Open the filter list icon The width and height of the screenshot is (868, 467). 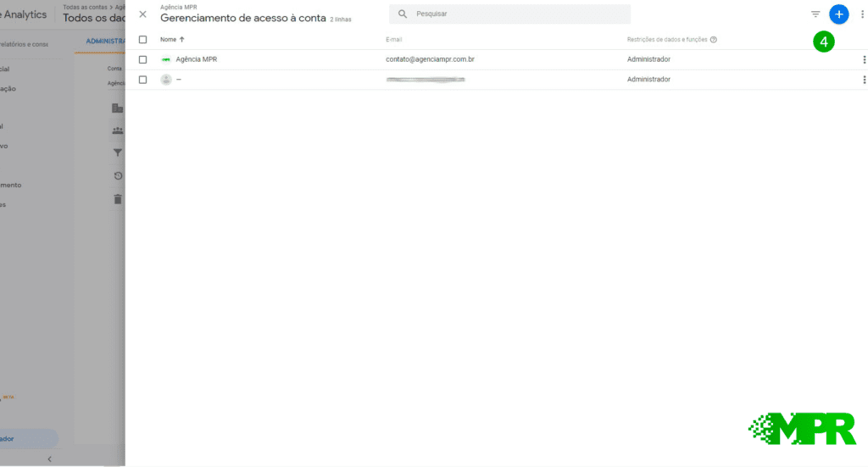(x=815, y=14)
